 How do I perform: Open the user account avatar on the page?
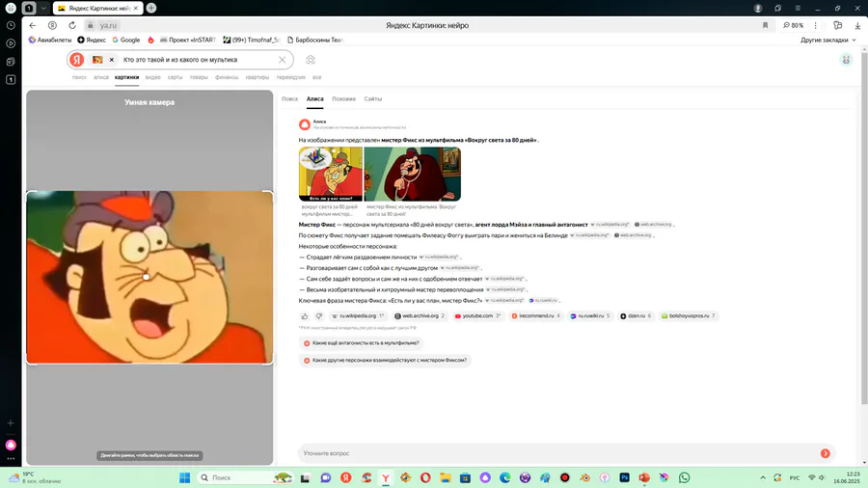(846, 60)
